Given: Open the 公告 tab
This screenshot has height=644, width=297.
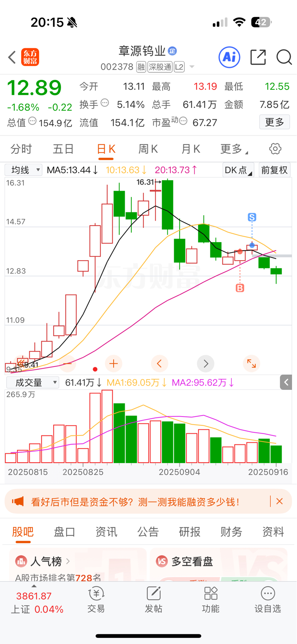Looking at the screenshot, I should pos(148,532).
